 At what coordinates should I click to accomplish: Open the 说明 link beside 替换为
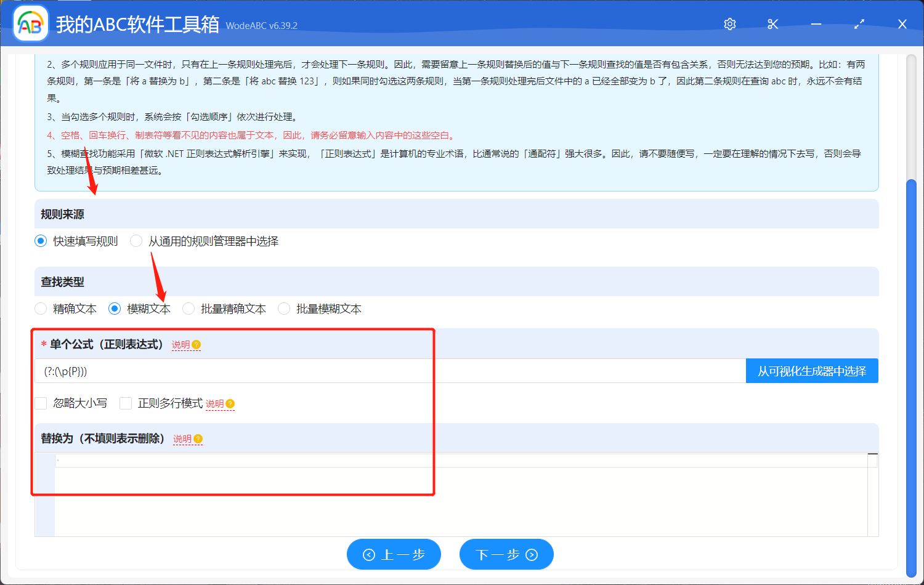coord(183,439)
